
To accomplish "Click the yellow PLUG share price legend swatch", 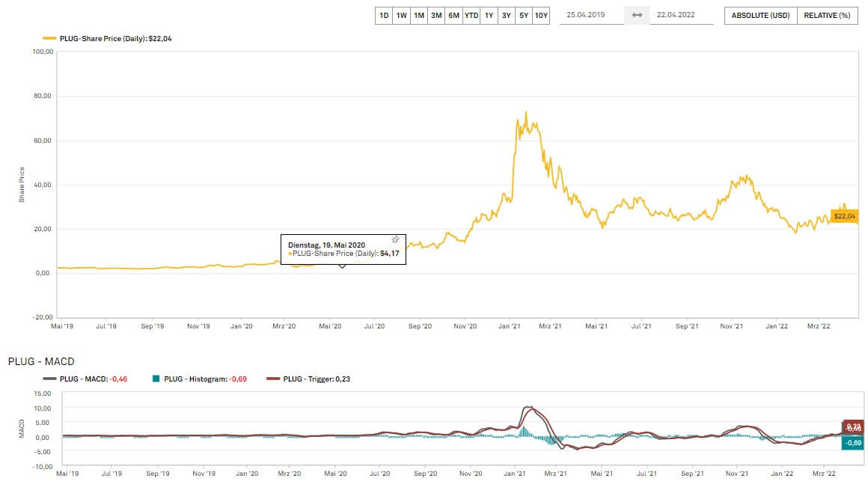I will pyautogui.click(x=49, y=39).
